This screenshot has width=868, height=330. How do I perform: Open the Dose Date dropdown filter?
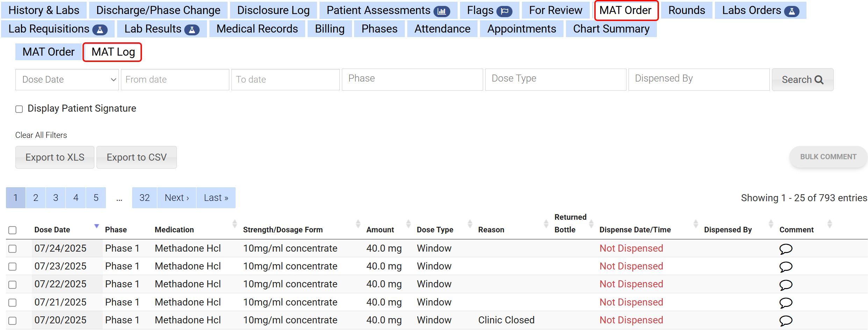[67, 80]
